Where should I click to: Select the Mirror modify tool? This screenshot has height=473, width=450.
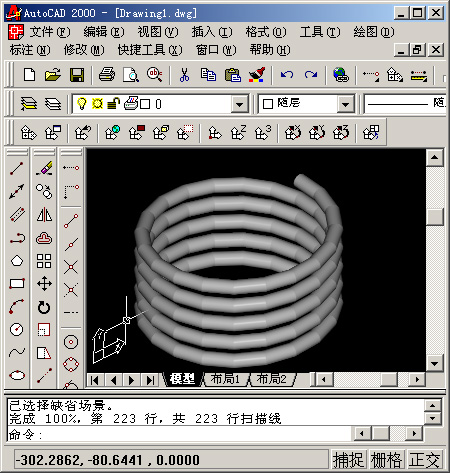[44, 215]
